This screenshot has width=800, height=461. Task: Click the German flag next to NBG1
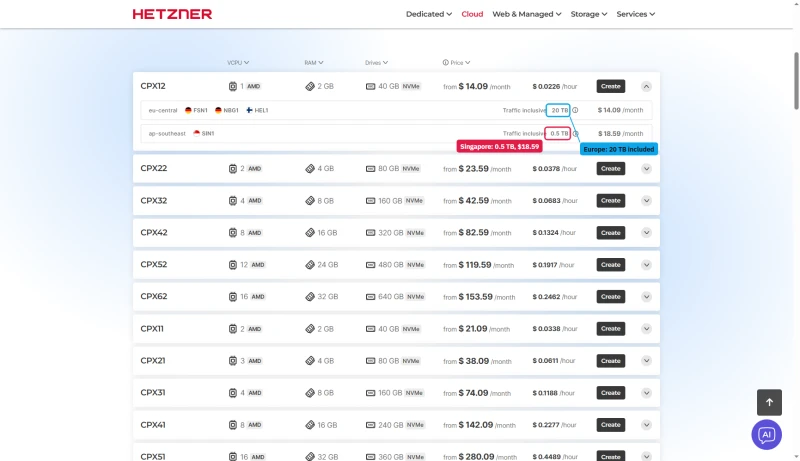click(x=218, y=110)
